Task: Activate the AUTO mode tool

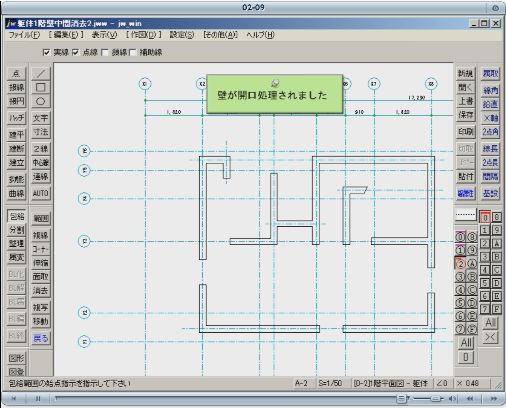Action: point(41,193)
